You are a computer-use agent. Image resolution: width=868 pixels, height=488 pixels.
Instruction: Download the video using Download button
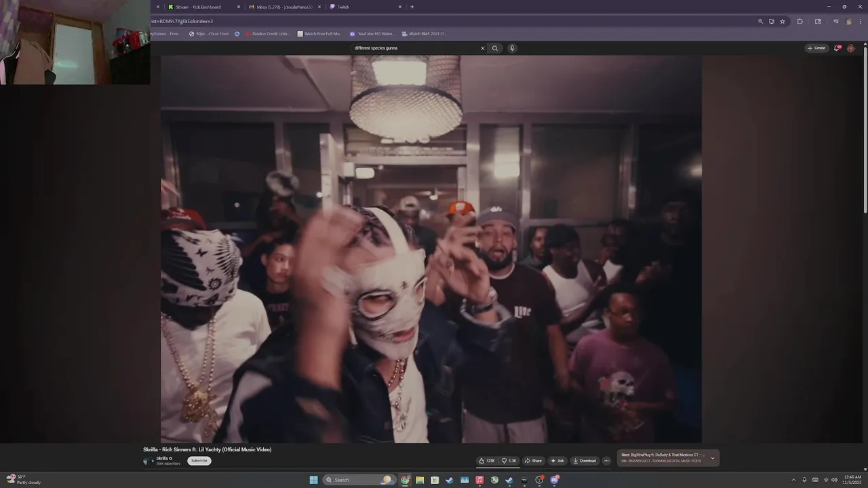tap(585, 461)
